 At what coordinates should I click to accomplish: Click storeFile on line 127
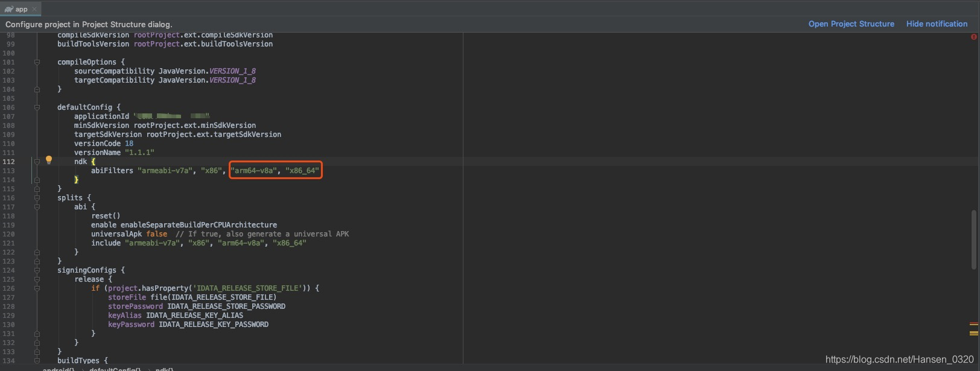pyautogui.click(x=127, y=297)
